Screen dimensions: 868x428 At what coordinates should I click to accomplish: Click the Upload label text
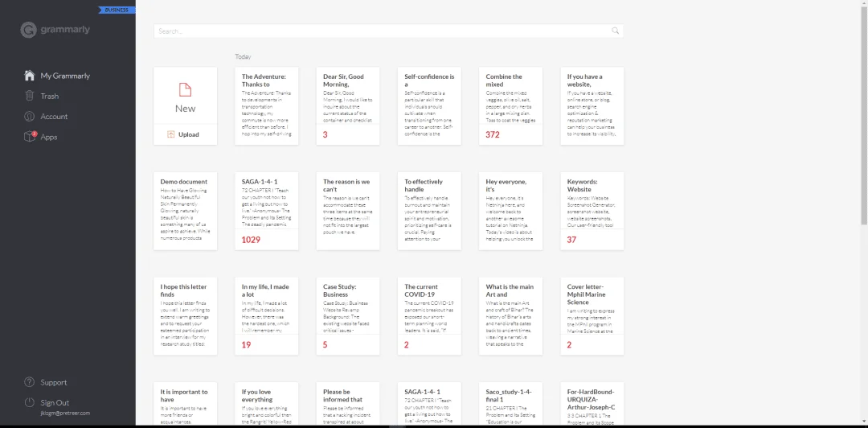pyautogui.click(x=189, y=134)
